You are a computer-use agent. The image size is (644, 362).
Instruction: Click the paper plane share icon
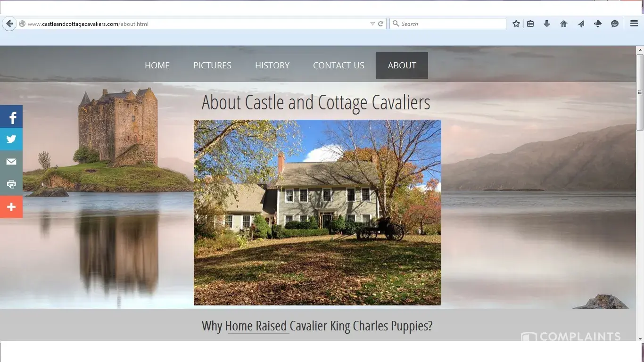click(581, 24)
